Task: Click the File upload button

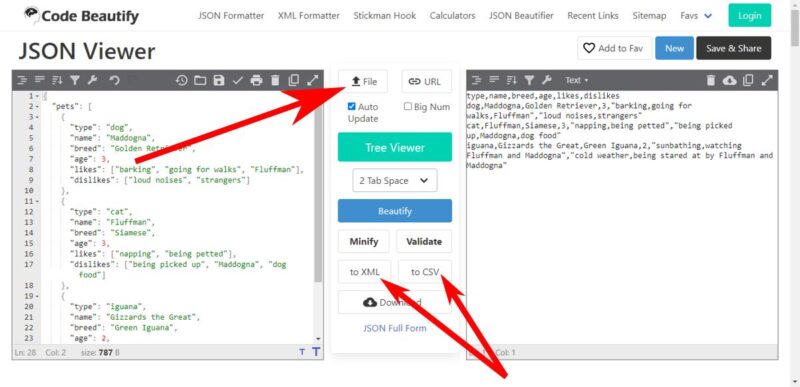Action: coord(363,82)
